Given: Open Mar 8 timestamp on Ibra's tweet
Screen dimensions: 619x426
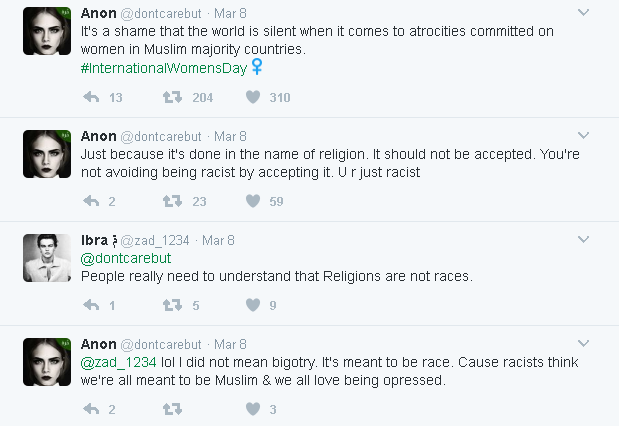Looking at the screenshot, I should 218,240.
